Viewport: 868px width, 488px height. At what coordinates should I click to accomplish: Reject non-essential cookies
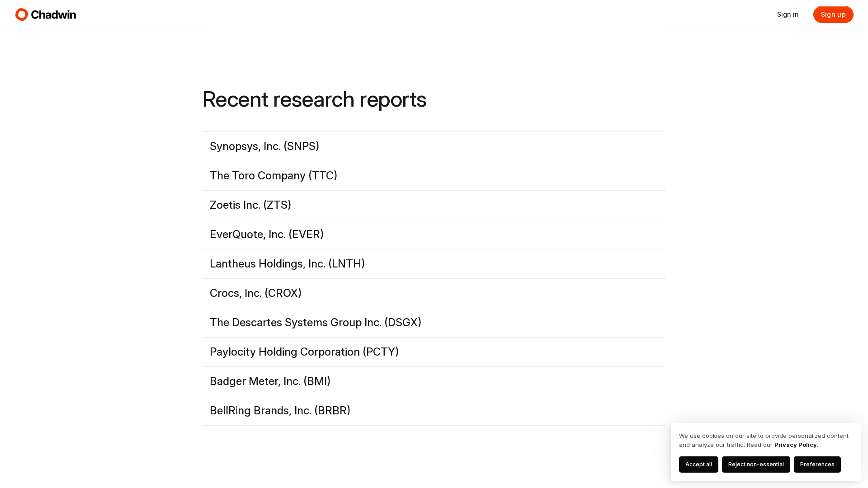[x=756, y=465]
